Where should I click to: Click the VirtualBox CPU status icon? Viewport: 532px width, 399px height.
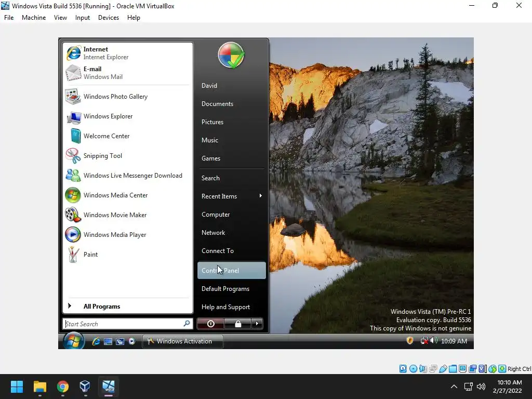(482, 369)
